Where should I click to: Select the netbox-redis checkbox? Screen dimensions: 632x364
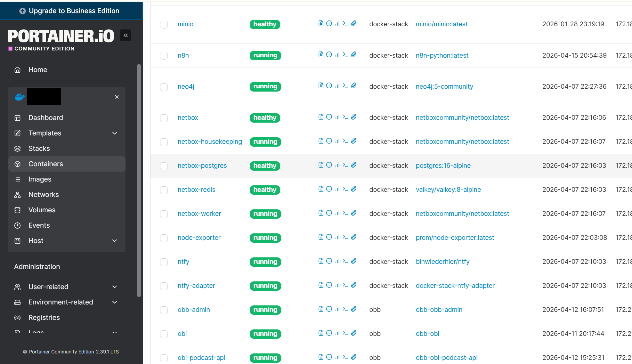pos(164,190)
